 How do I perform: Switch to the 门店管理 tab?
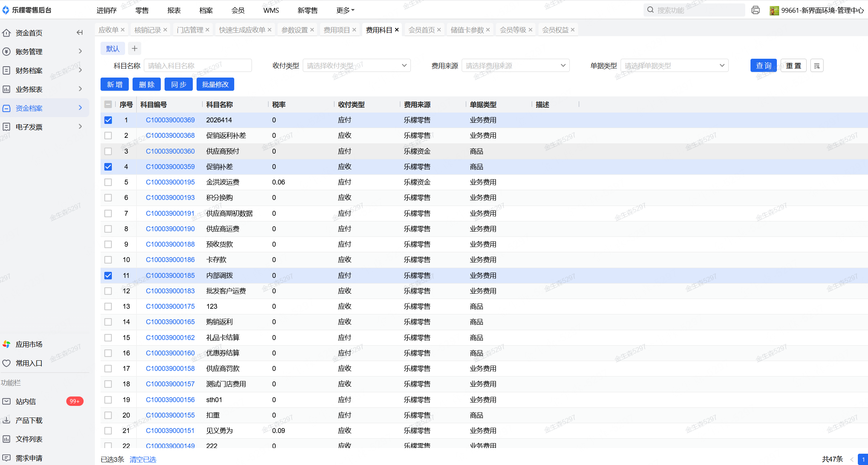point(190,30)
